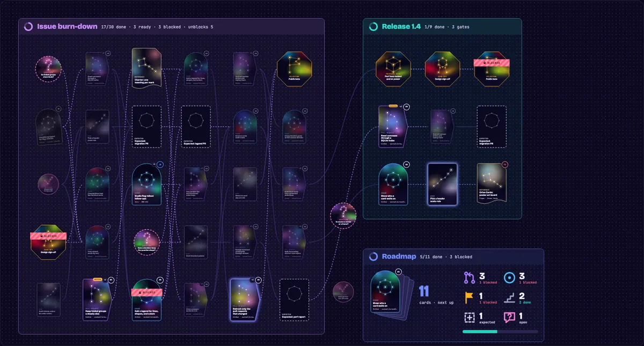Click BLOCKED banner on the Add a legend card
This screenshot has width=644, height=346.
(147, 293)
